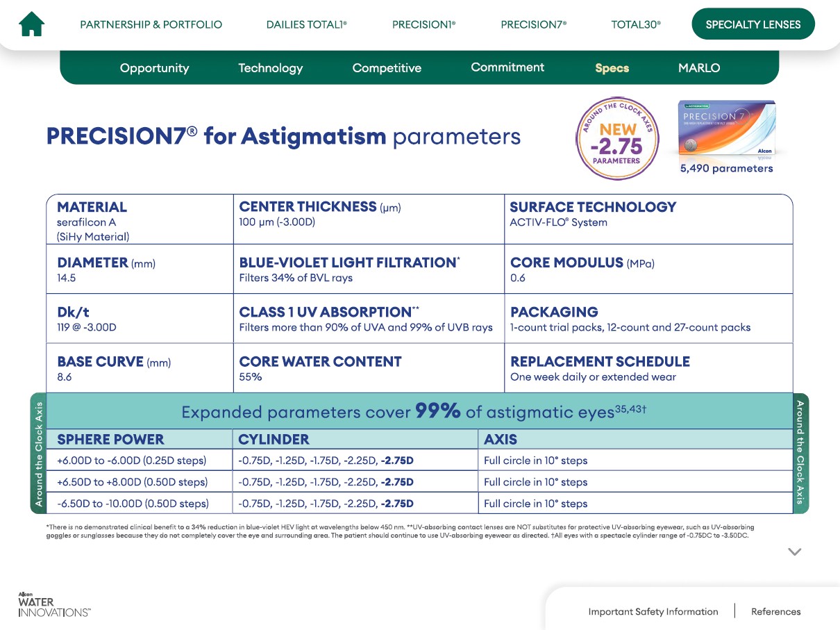Switch to the Commitment tab
Image resolution: width=840 pixels, height=630 pixels.
507,67
